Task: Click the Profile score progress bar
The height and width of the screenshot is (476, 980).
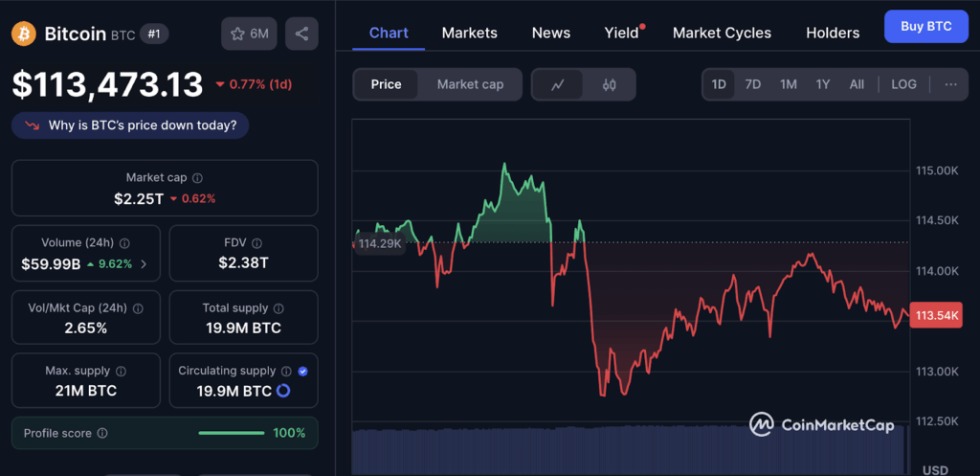Action: [x=231, y=434]
